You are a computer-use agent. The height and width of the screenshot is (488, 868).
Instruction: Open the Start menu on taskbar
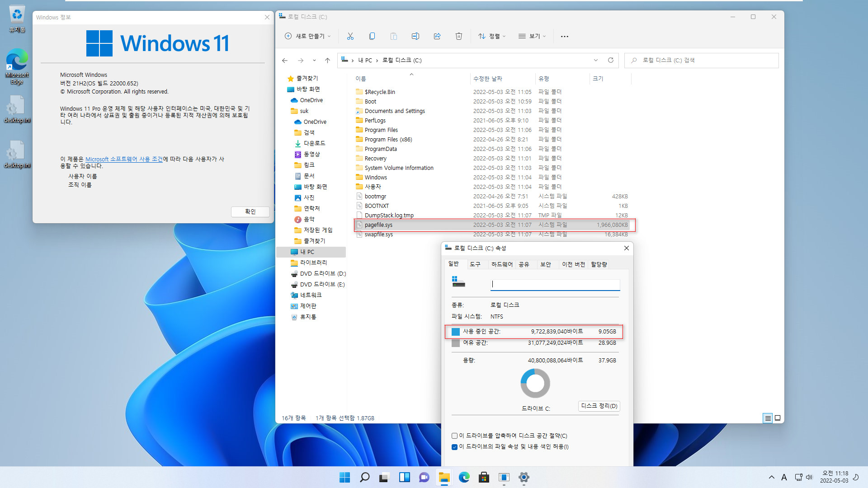[x=344, y=477]
